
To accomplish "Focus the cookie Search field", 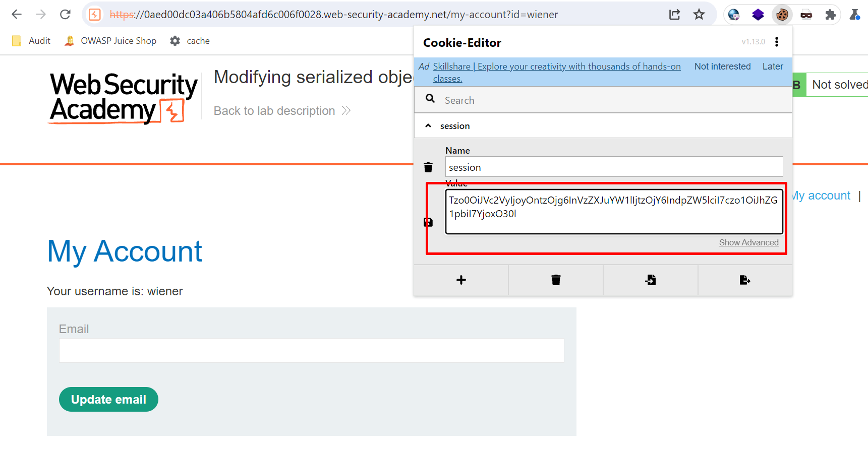I will coord(603,100).
